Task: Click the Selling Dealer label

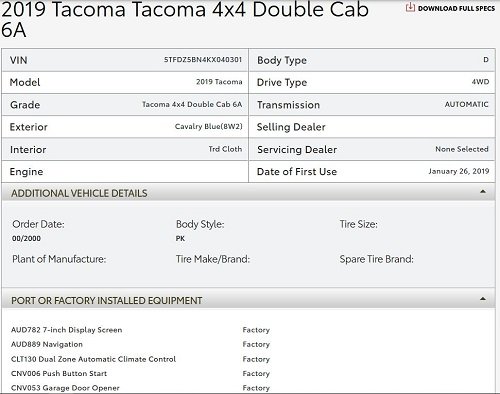Action: (x=291, y=127)
